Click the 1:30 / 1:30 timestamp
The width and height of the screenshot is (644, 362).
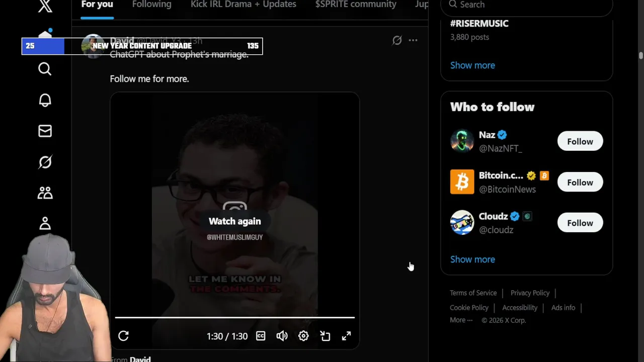tap(227, 336)
